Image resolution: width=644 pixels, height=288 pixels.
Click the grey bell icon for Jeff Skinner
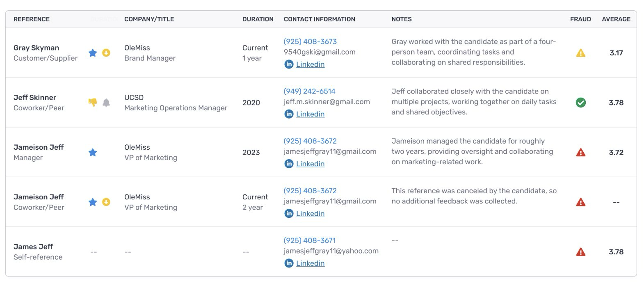pyautogui.click(x=106, y=103)
